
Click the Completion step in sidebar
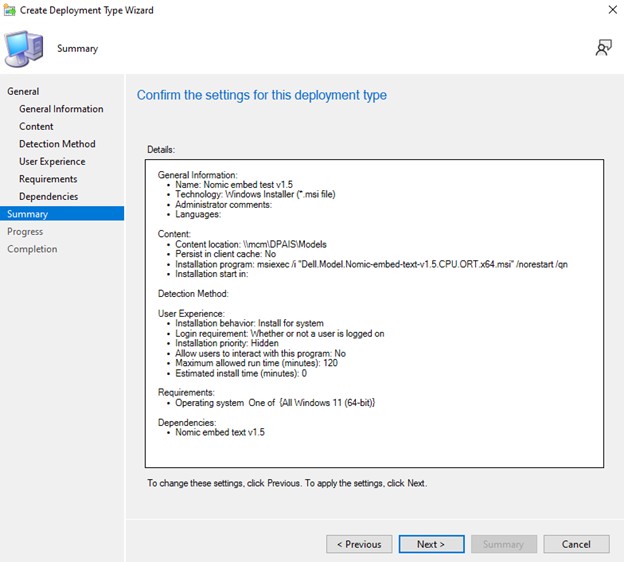[32, 249]
